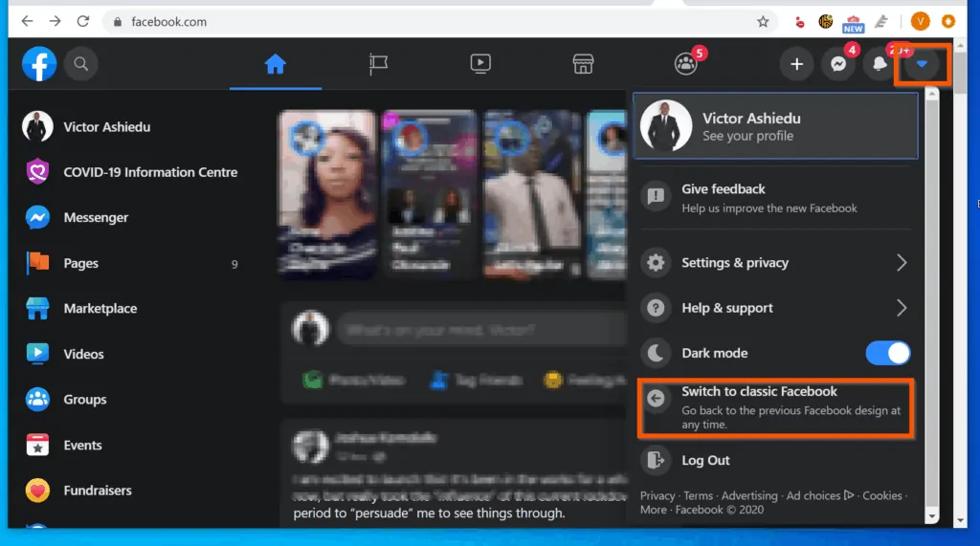Open the Groups tab with badge
980x546 pixels.
click(x=686, y=64)
